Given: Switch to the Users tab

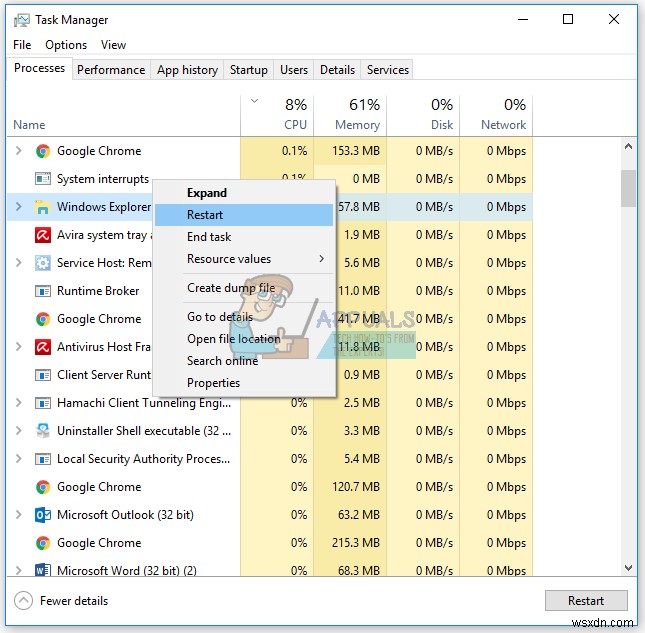Looking at the screenshot, I should click(x=294, y=70).
